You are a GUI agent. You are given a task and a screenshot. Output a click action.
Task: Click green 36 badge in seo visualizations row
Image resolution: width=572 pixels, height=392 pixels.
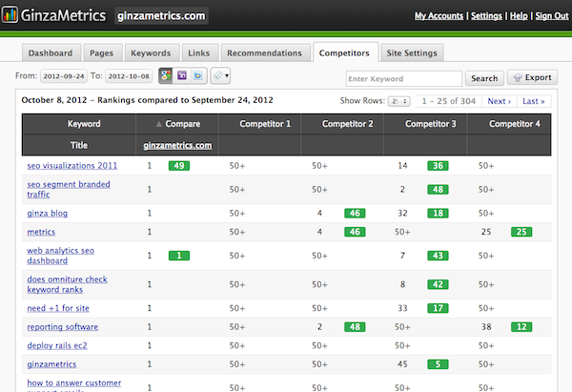[x=438, y=166]
